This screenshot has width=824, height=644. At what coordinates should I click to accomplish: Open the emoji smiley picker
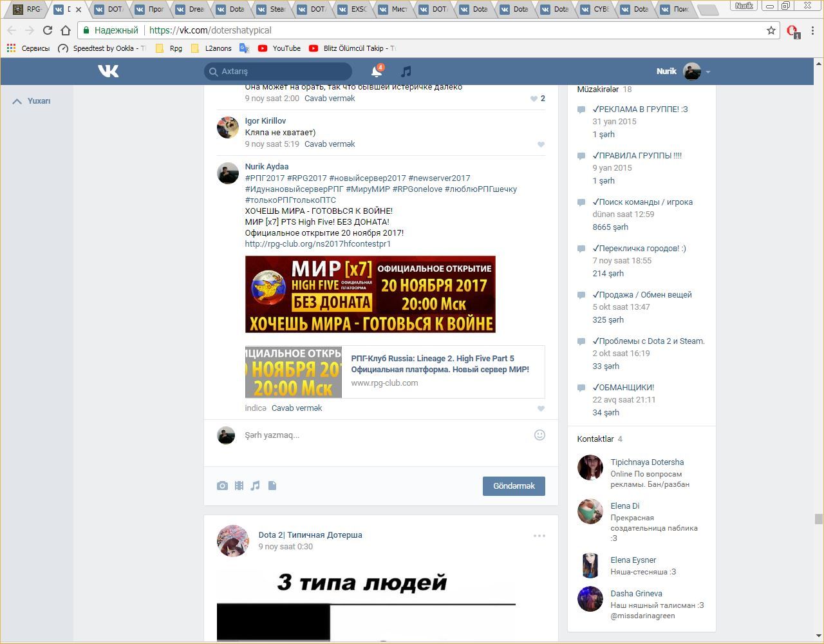[539, 435]
